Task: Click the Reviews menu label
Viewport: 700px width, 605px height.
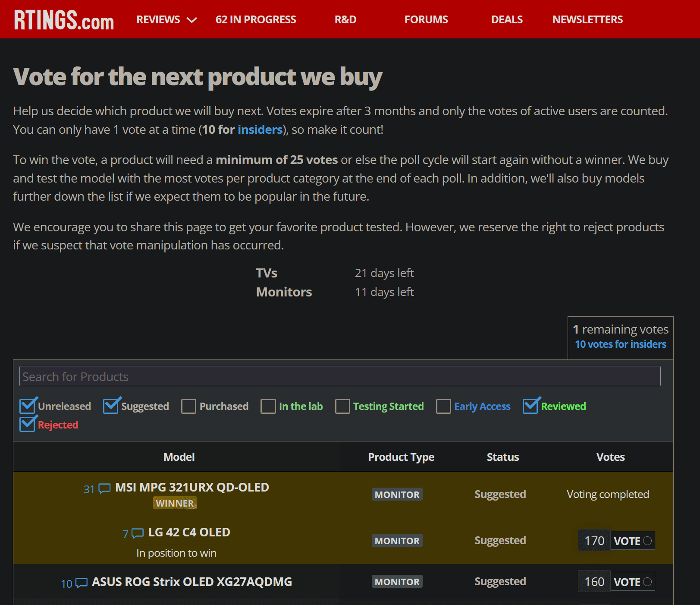Action: 158,19
